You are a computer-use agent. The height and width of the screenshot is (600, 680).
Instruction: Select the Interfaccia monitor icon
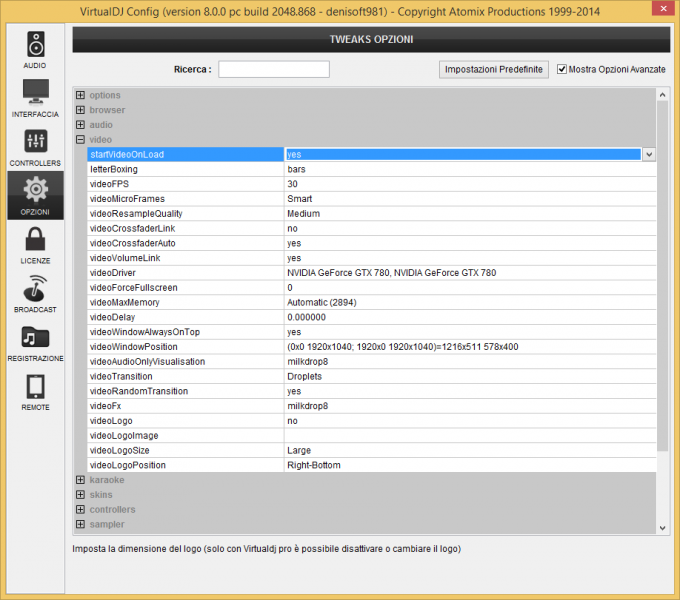35,94
